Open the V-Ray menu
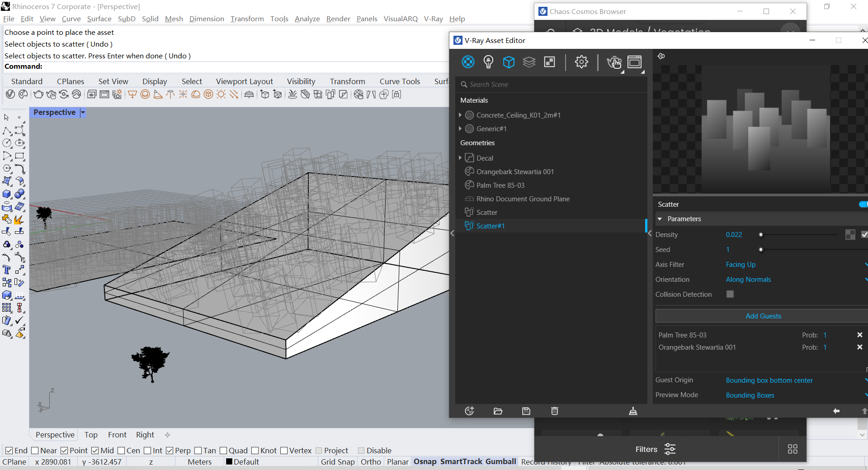This screenshot has height=470, width=868. coord(433,19)
